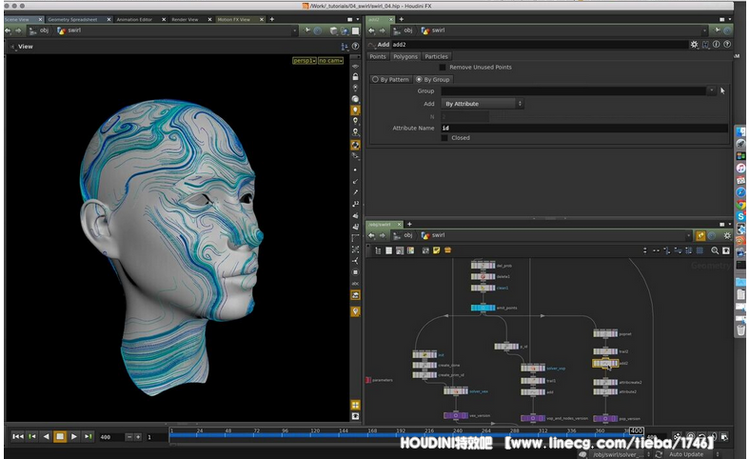The image size is (750, 459).
Task: Toggle the orange snapshot icon in viewport sidebar
Action: 355,295
